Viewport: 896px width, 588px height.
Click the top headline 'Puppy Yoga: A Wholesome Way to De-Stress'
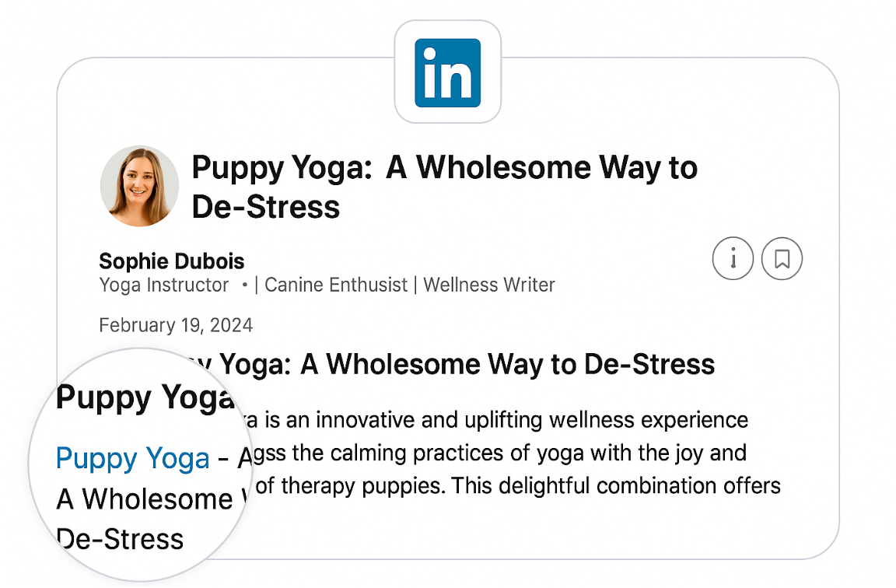445,187
